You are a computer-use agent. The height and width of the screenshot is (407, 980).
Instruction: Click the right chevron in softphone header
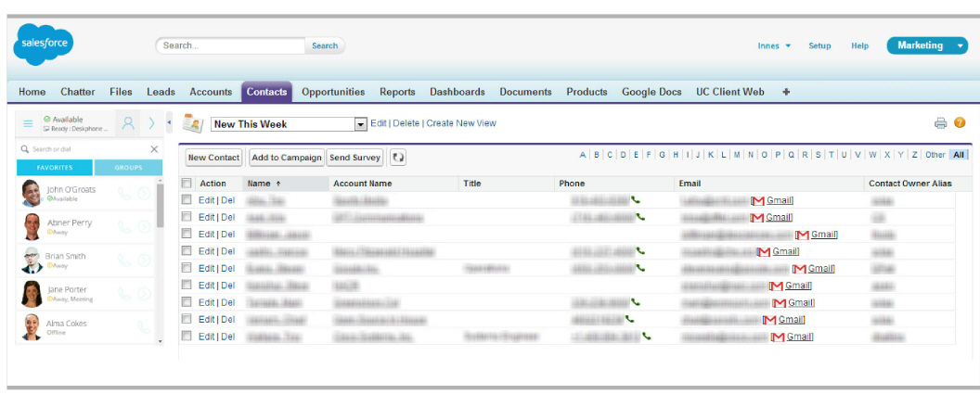(x=151, y=123)
